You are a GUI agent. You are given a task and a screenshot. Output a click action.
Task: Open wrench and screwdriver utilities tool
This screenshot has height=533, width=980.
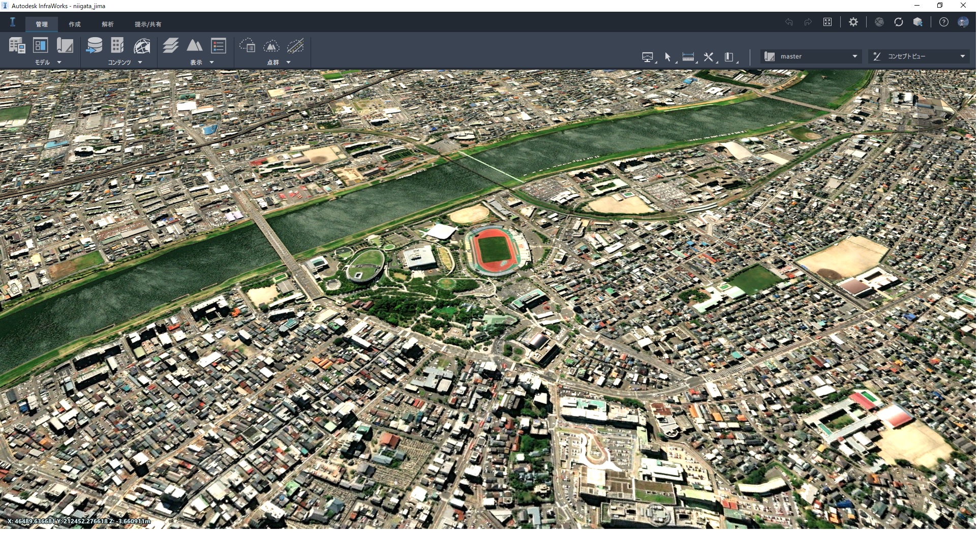tap(709, 57)
